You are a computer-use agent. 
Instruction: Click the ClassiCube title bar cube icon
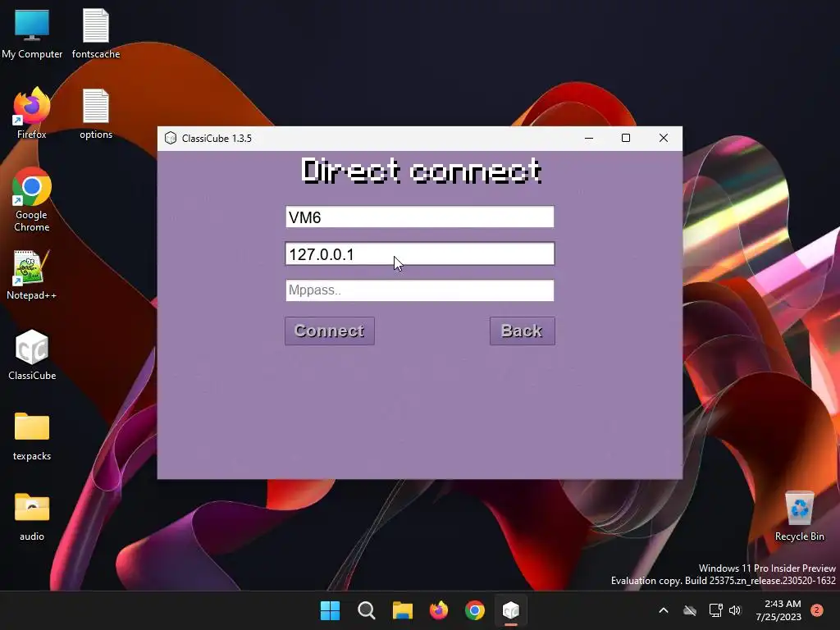click(x=171, y=138)
